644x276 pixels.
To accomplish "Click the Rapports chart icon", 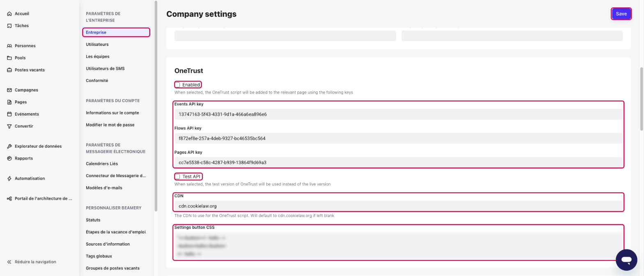I will coord(9,158).
